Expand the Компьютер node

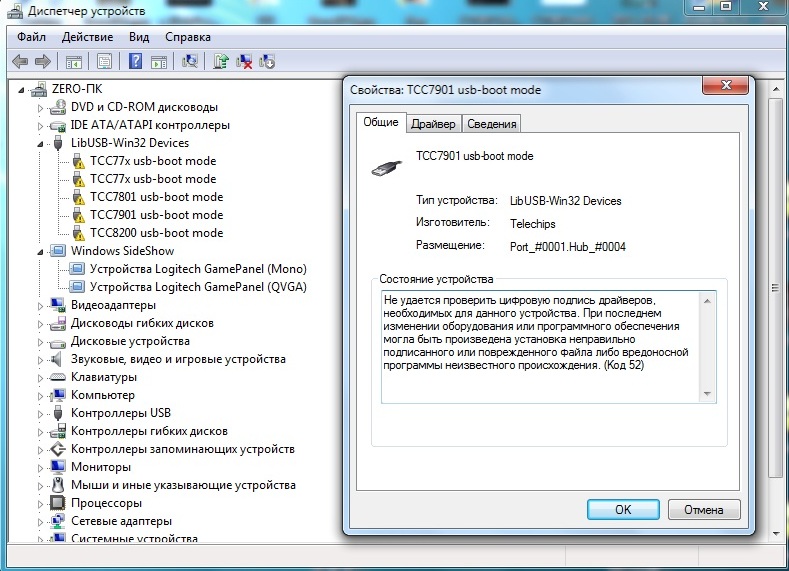click(40, 395)
